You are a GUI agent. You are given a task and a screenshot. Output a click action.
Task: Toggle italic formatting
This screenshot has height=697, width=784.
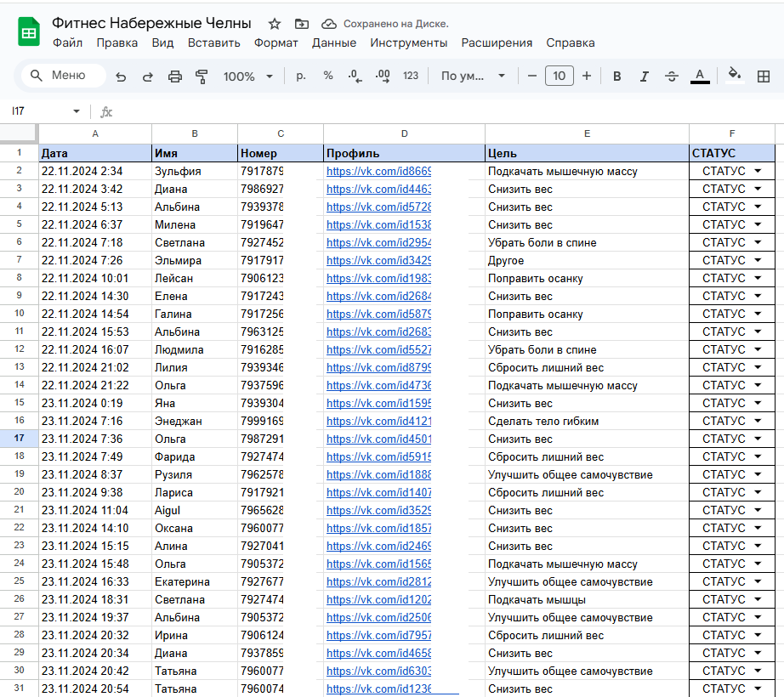click(644, 76)
